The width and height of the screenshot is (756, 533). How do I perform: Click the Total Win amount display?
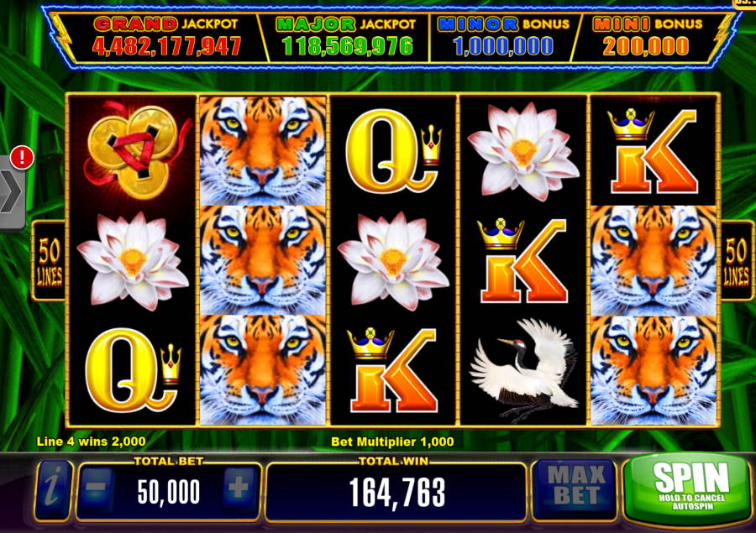pyautogui.click(x=396, y=493)
